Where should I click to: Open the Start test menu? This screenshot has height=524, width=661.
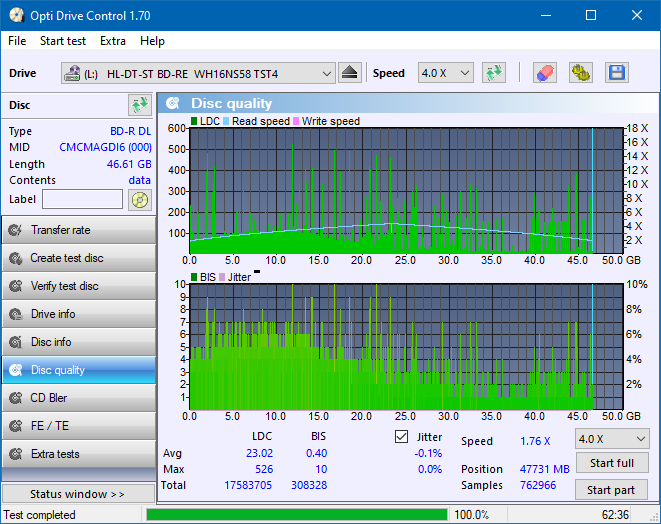63,41
